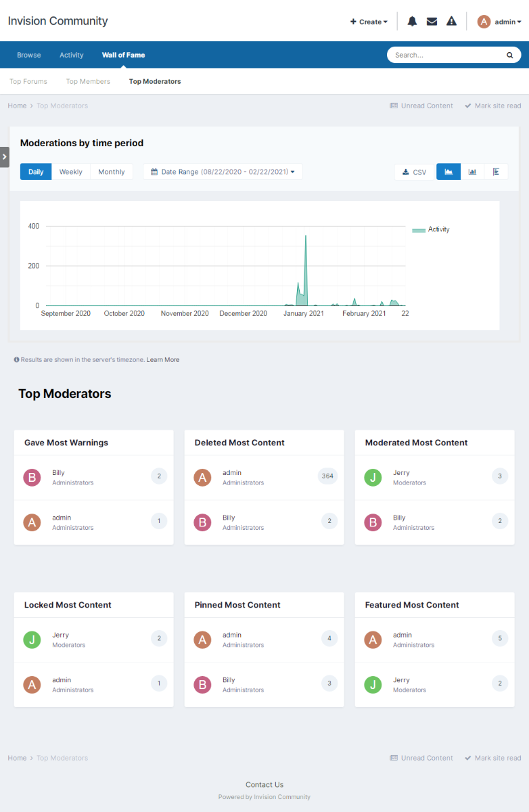This screenshot has height=812, width=529.
Task: Open the messages envelope icon
Action: (x=432, y=22)
